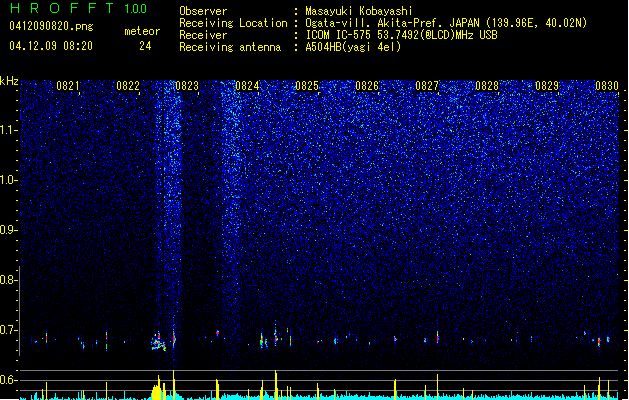
Task: Click the Receiving antenna field label
Action: [230, 47]
